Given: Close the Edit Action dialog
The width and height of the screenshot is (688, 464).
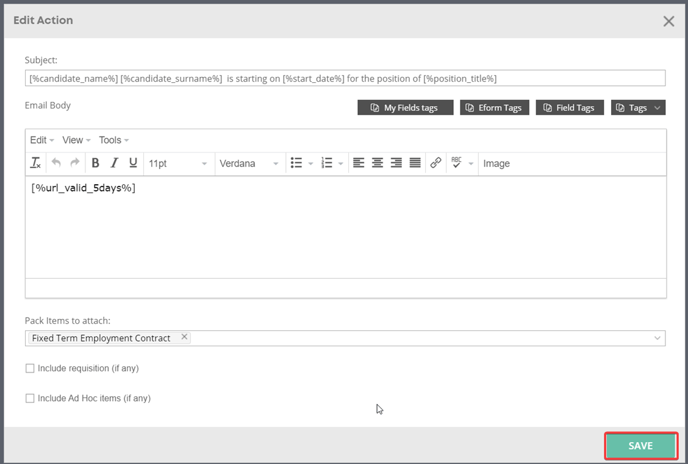Looking at the screenshot, I should coord(669,21).
